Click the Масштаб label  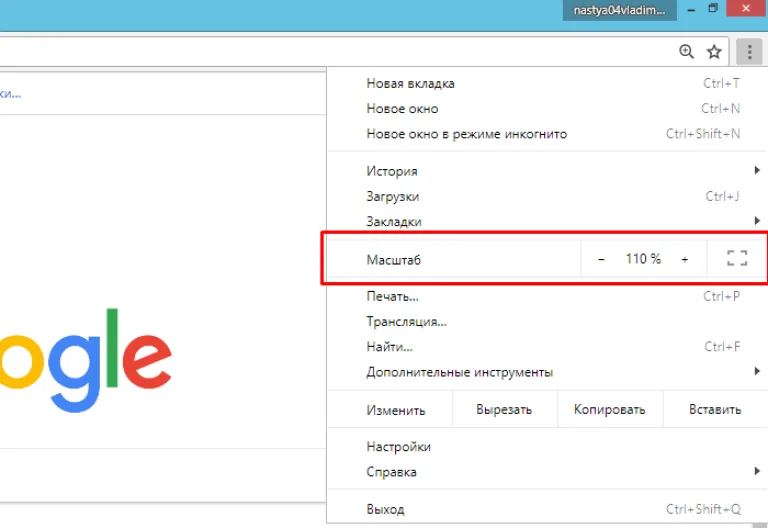(x=394, y=260)
